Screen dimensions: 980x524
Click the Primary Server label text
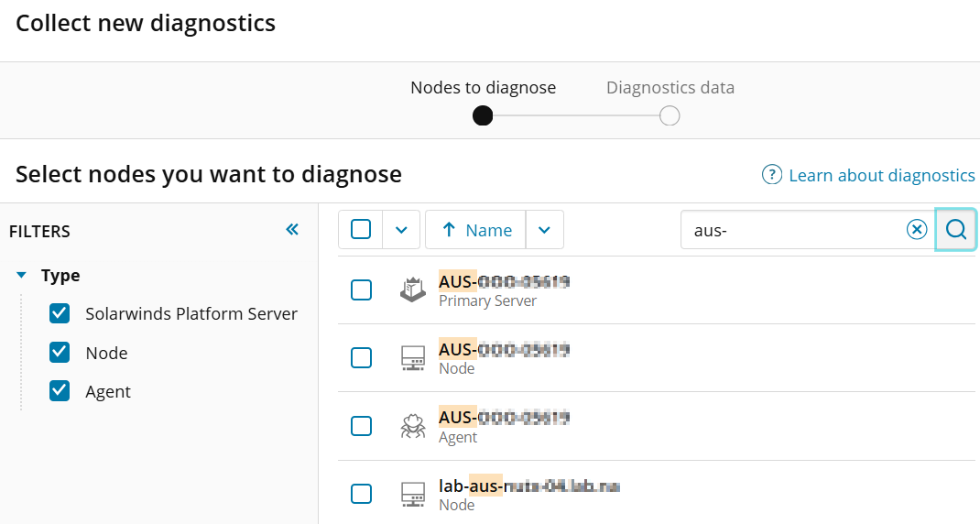coord(487,300)
